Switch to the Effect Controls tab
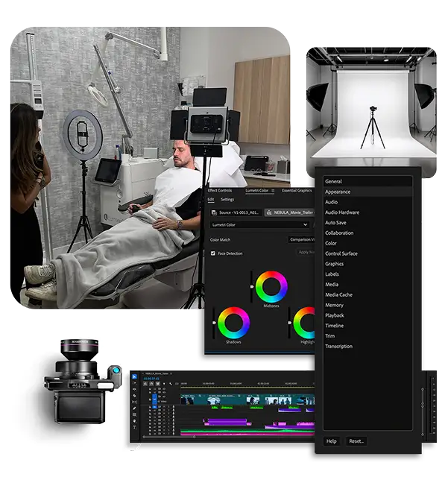 (x=221, y=191)
